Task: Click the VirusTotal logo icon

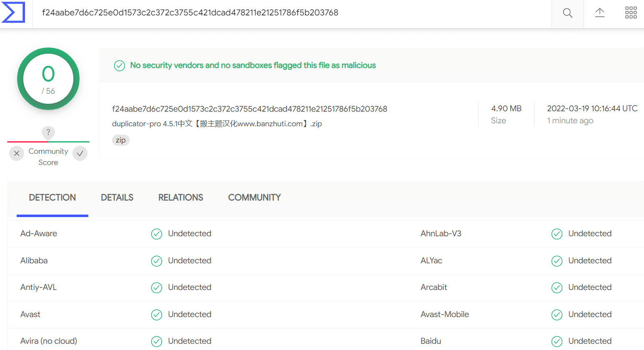Action: (x=13, y=12)
